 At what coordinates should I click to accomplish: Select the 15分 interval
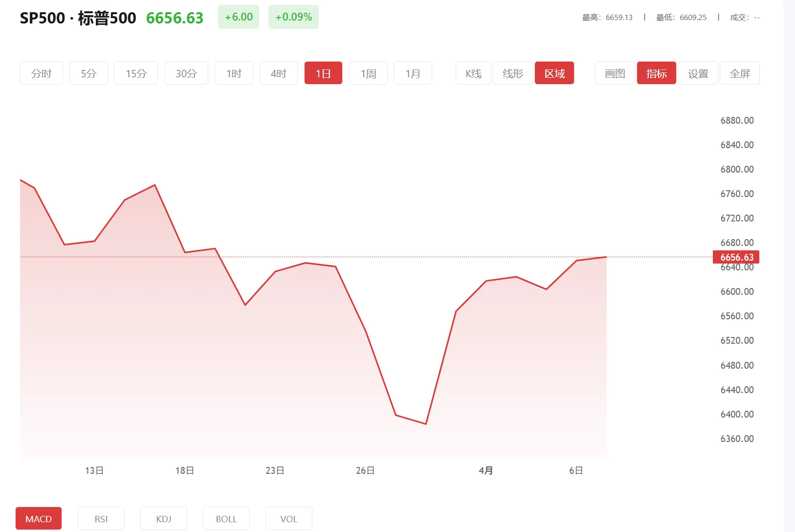(135, 72)
